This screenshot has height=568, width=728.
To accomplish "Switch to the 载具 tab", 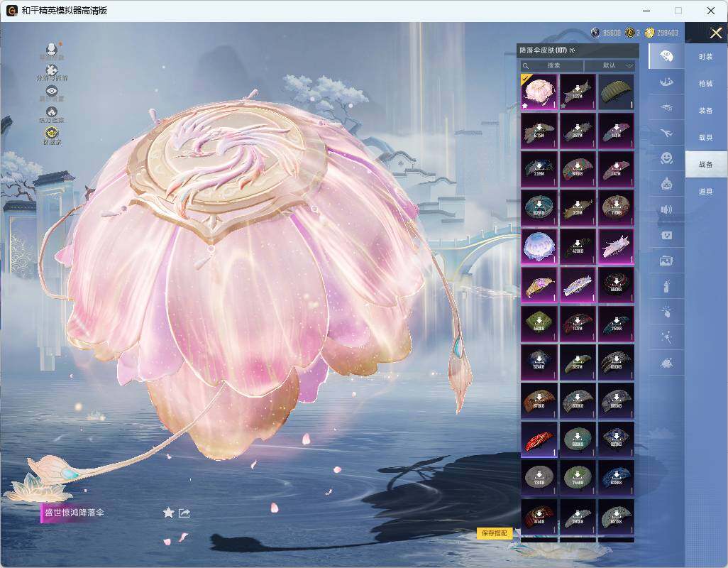I will point(706,138).
